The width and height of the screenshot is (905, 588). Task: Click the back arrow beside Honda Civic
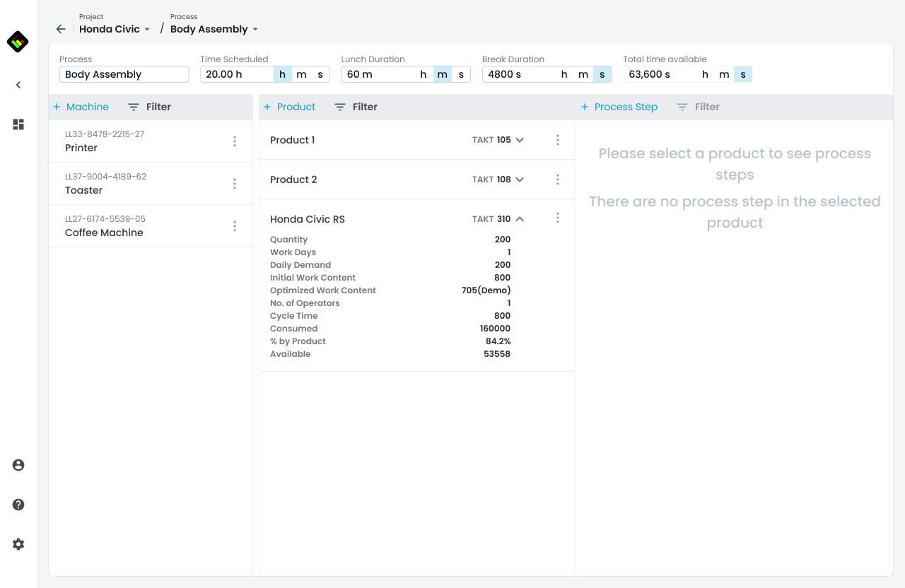pyautogui.click(x=61, y=29)
